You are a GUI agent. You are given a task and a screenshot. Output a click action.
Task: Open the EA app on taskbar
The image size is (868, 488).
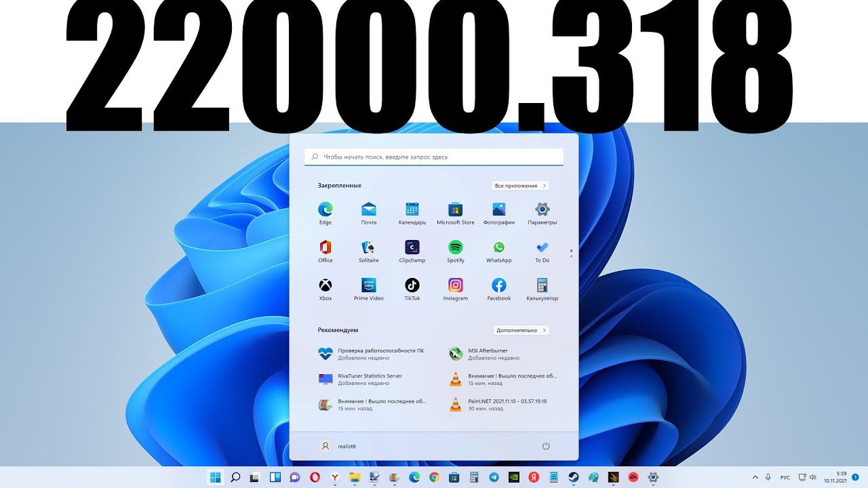pyautogui.click(x=633, y=477)
